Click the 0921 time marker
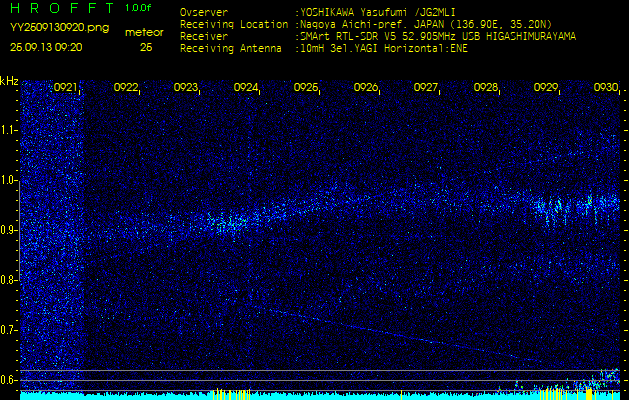Screen dimensions: 629x400 [x=66, y=88]
